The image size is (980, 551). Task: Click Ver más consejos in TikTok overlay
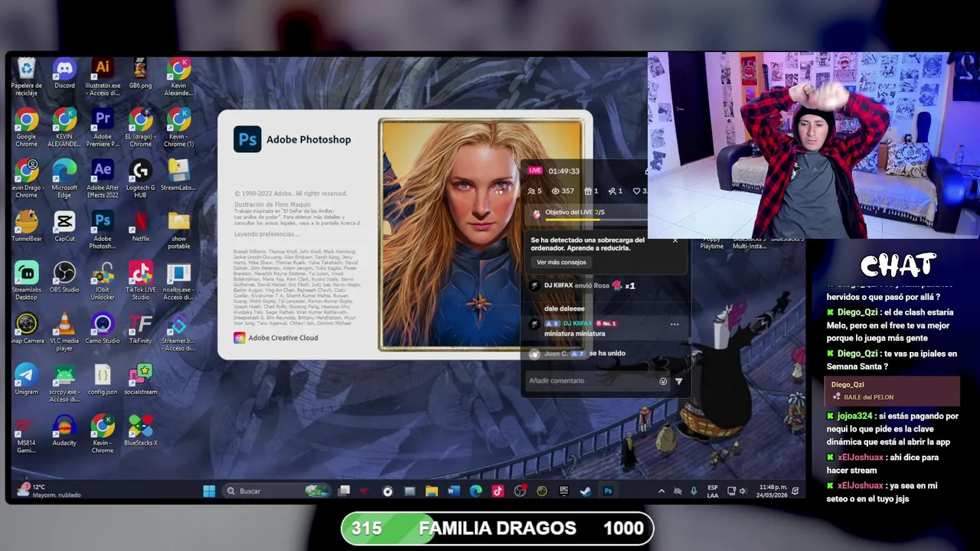point(561,262)
